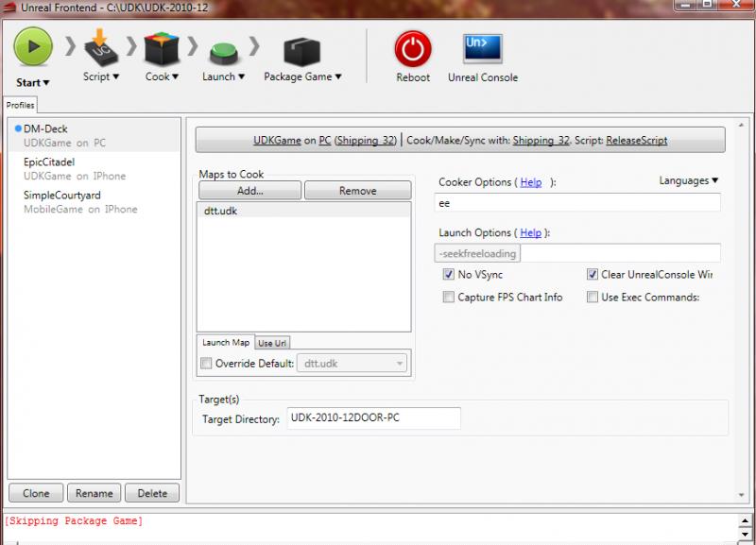Click the PC platform link
This screenshot has width=756, height=545.
325,140
